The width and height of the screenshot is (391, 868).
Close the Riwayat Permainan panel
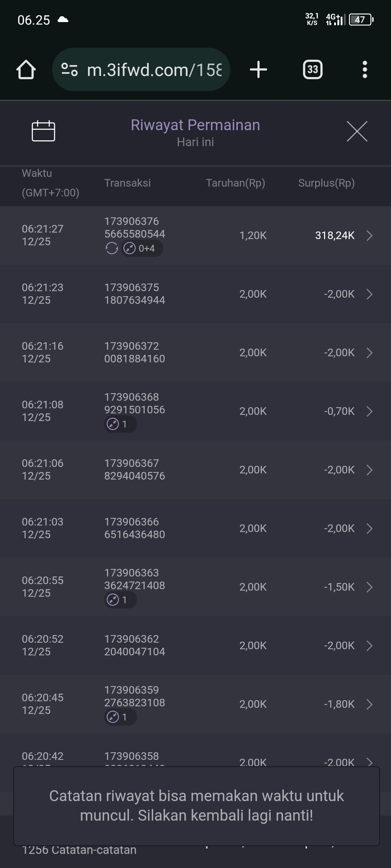point(357,131)
